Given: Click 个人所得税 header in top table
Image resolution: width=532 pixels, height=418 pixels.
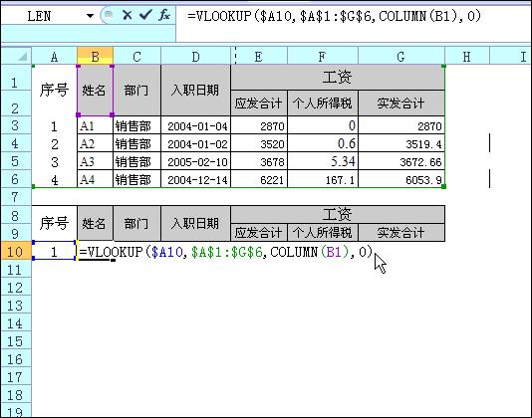Looking at the screenshot, I should pos(323,104).
